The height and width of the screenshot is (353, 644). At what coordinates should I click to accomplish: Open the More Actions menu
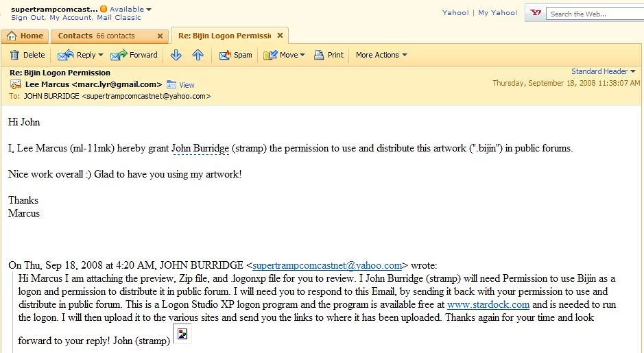381,55
